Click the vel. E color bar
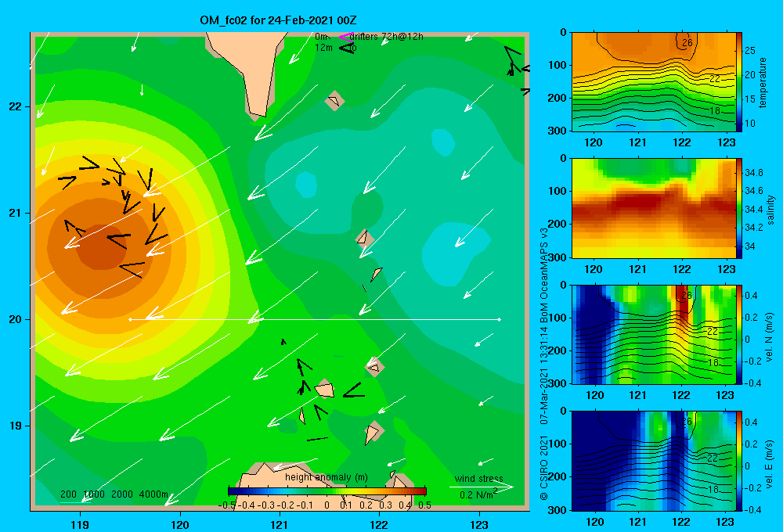This screenshot has height=532, width=783. (739, 461)
